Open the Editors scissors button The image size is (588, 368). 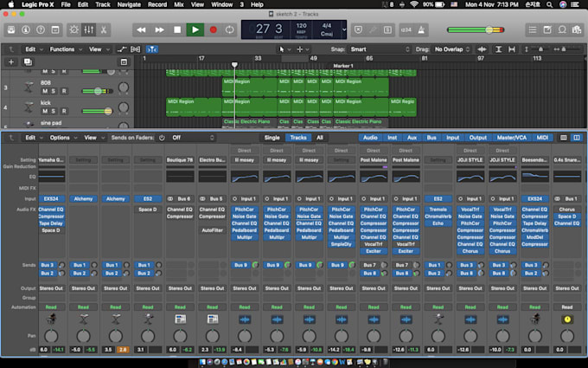104,30
